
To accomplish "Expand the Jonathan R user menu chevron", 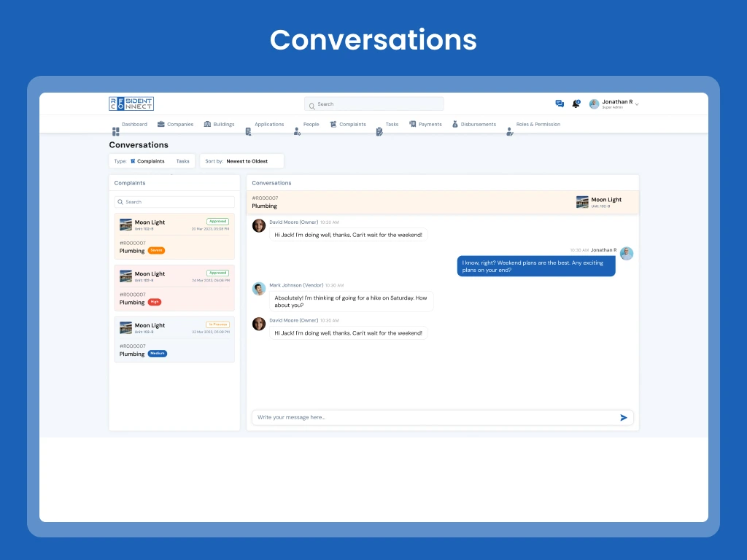I will [x=637, y=105].
